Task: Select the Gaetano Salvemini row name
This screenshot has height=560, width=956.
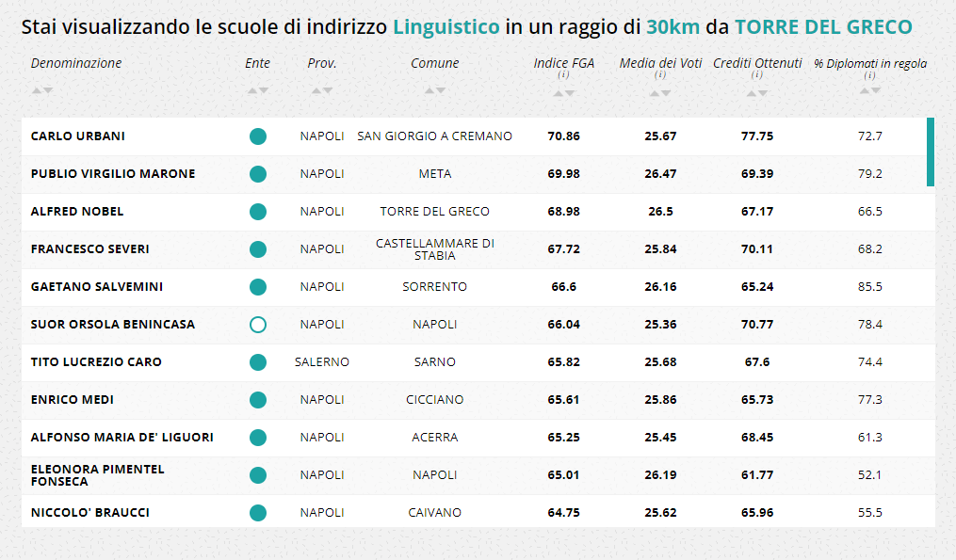Action: (x=90, y=287)
